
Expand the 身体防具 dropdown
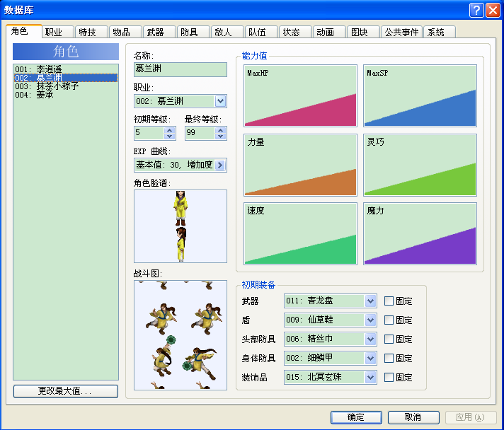(370, 358)
